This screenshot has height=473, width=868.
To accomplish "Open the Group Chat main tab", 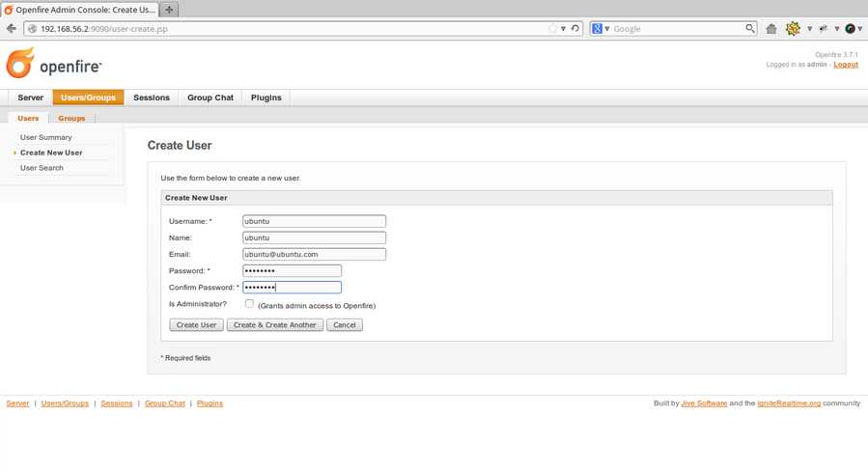I will pyautogui.click(x=210, y=97).
